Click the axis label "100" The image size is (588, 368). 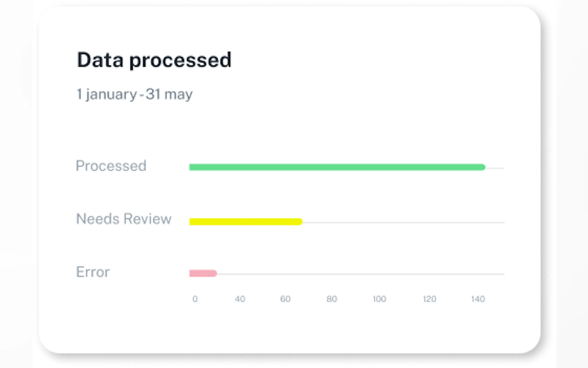click(379, 299)
